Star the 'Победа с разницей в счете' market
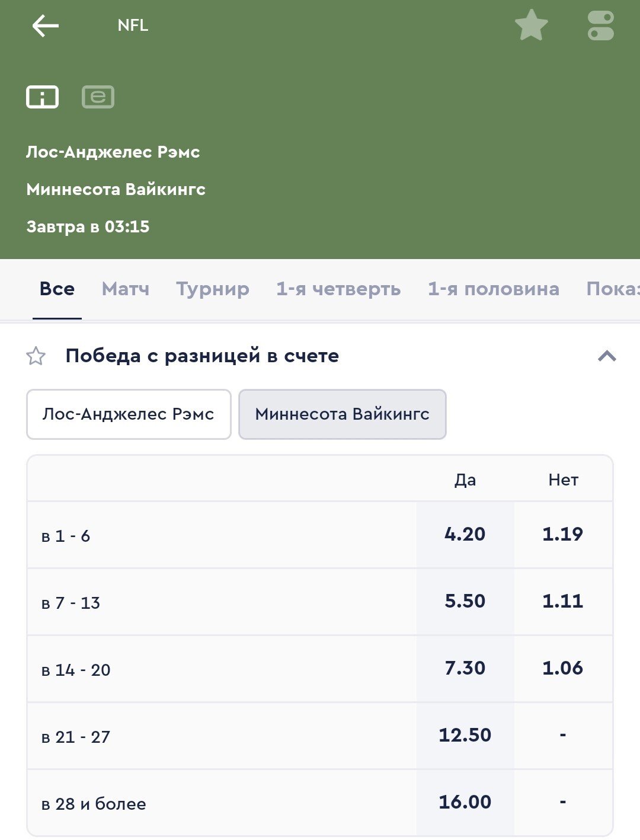 coord(36,356)
